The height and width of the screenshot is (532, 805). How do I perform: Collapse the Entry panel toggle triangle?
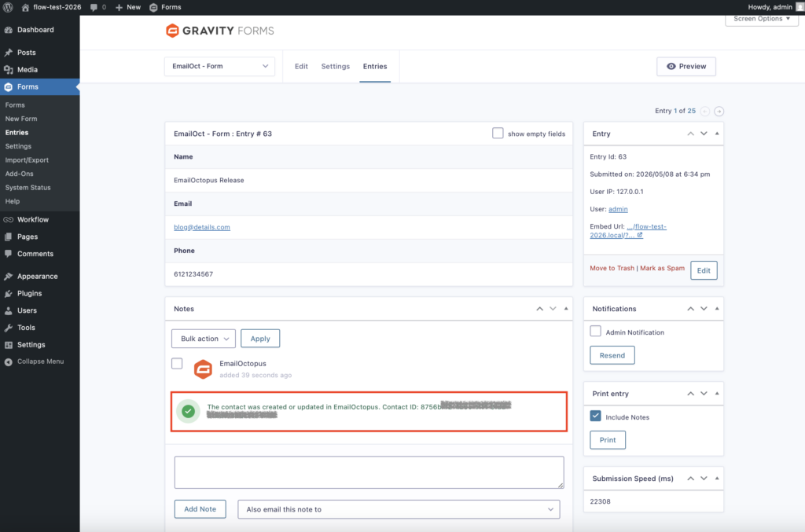[717, 134]
